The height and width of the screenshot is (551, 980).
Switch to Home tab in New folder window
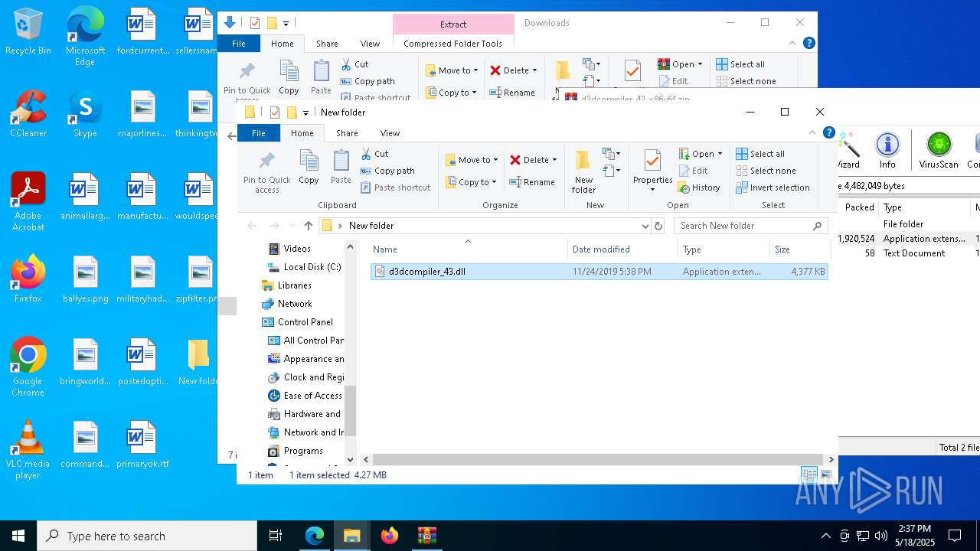[302, 133]
